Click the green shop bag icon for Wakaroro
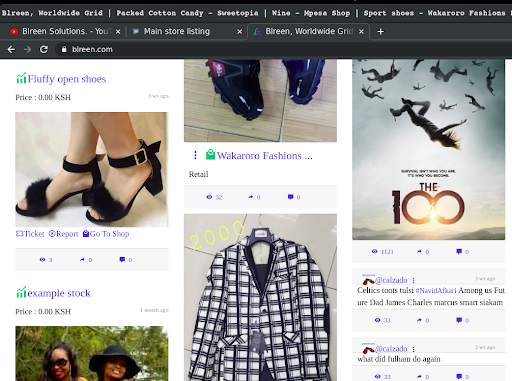The width and height of the screenshot is (512, 381). pyautogui.click(x=210, y=155)
